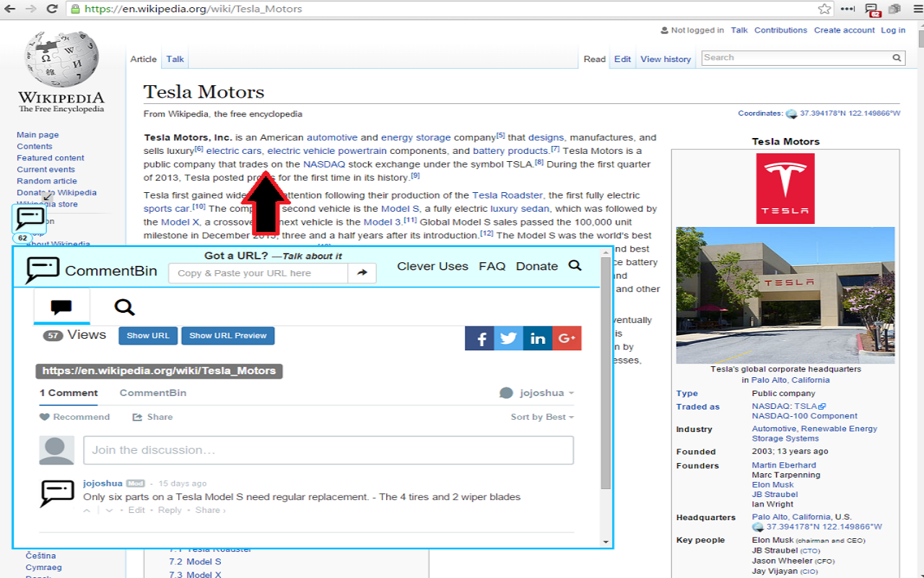Open the CommentBin extension icon in browser toolbar
The height and width of the screenshot is (578, 924).
(x=872, y=9)
